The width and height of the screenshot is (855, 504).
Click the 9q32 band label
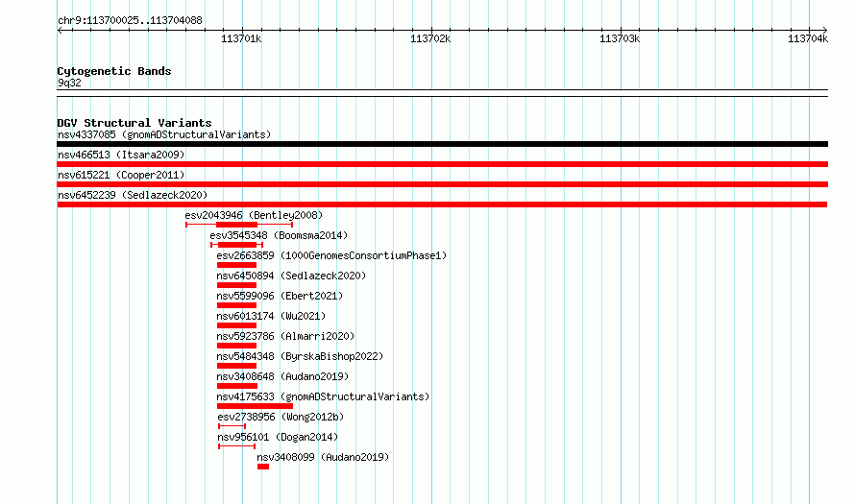(69, 83)
